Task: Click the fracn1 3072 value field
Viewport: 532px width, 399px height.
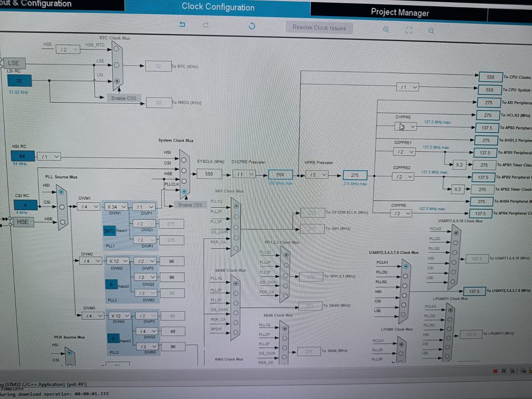Action: [109, 231]
